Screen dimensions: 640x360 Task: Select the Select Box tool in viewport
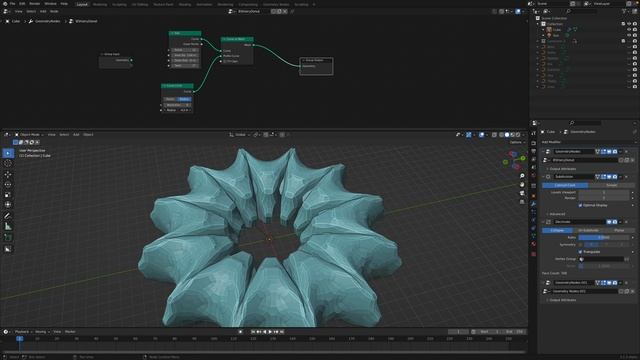coord(8,153)
